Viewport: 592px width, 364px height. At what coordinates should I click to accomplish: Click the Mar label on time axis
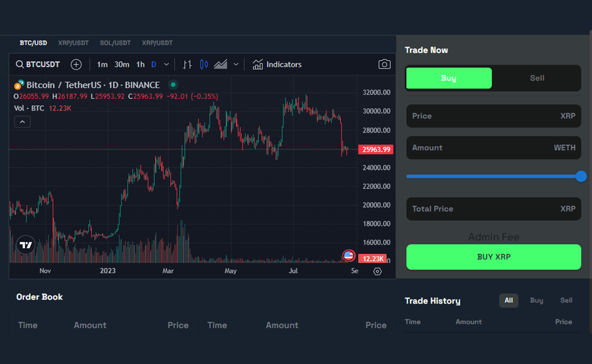pyautogui.click(x=168, y=271)
